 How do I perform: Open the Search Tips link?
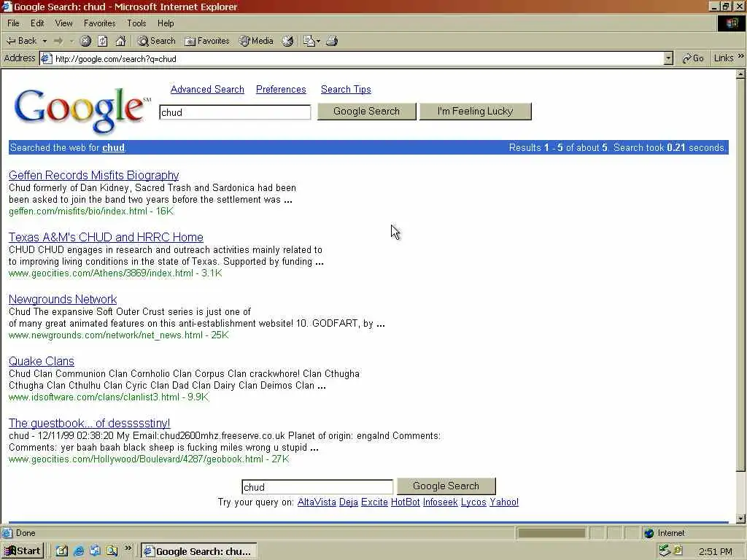(346, 90)
